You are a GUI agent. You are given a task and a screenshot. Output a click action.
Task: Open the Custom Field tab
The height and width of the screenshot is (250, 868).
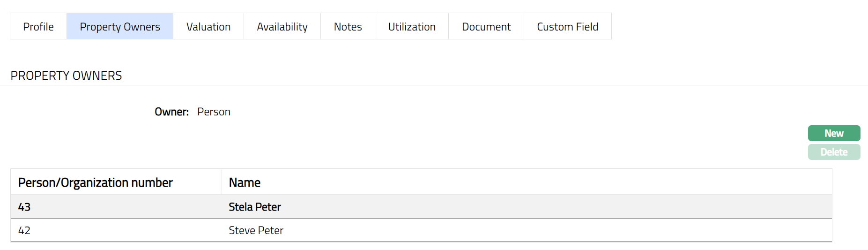tap(567, 27)
